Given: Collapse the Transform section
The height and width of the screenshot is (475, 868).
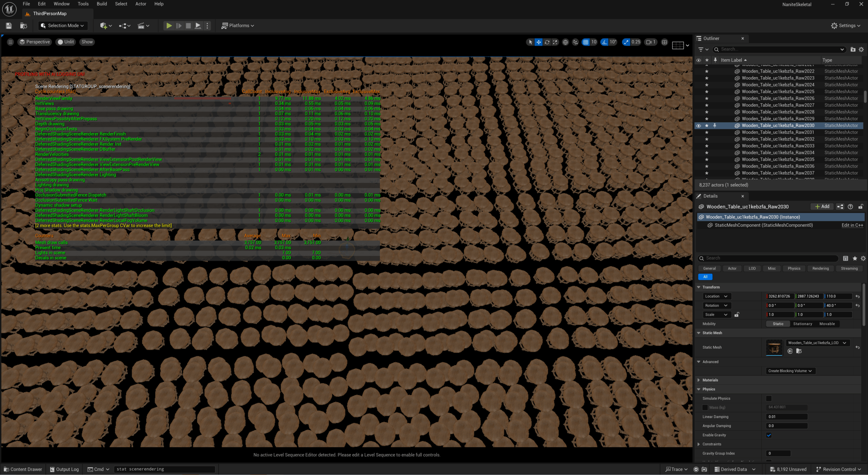Looking at the screenshot, I should point(698,288).
